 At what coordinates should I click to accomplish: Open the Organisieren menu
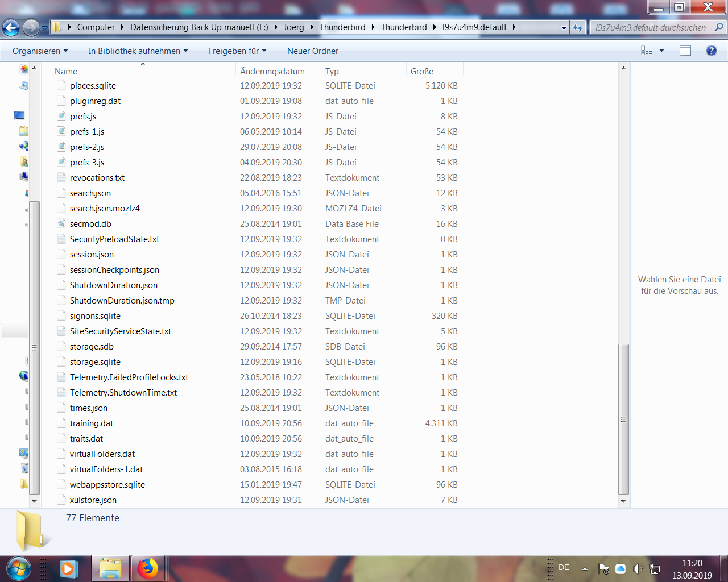point(40,51)
